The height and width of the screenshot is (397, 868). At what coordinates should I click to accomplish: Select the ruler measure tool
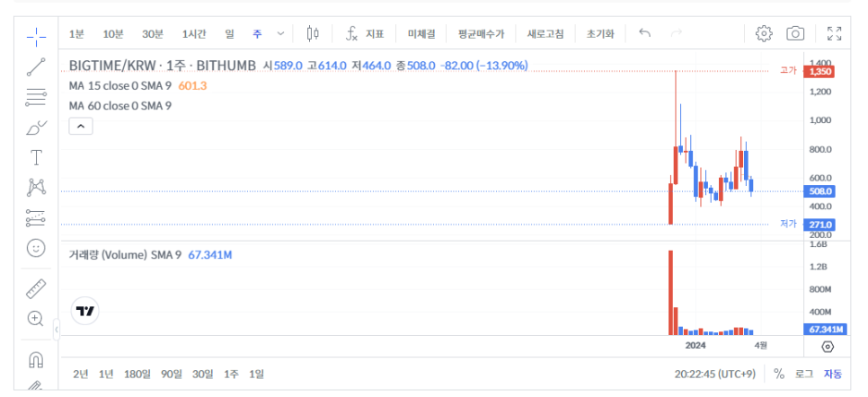36,288
